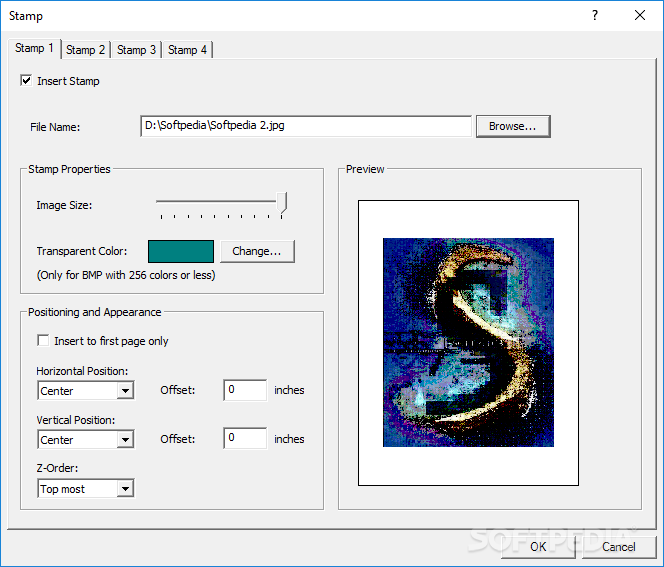Screen dimensions: 664x567
Task: Click the Cancel button
Action: [619, 547]
